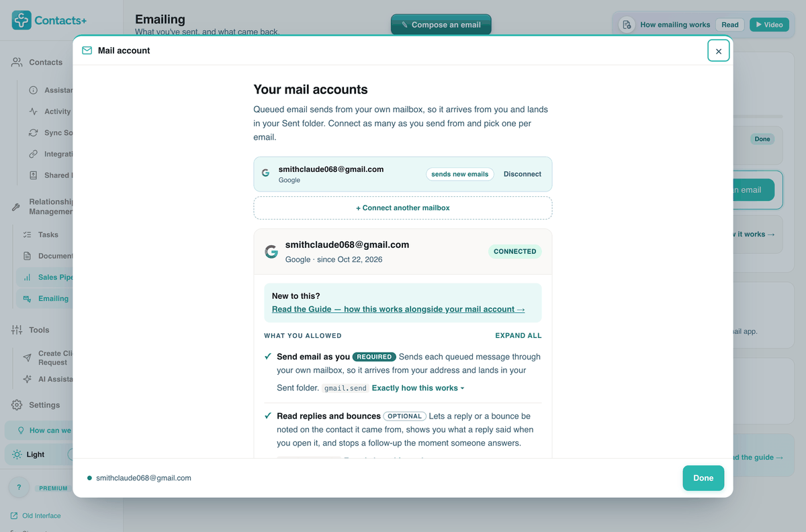The height and width of the screenshot is (532, 806).
Task: Click Google since Oct 22, 2026 text
Action: pyautogui.click(x=334, y=259)
